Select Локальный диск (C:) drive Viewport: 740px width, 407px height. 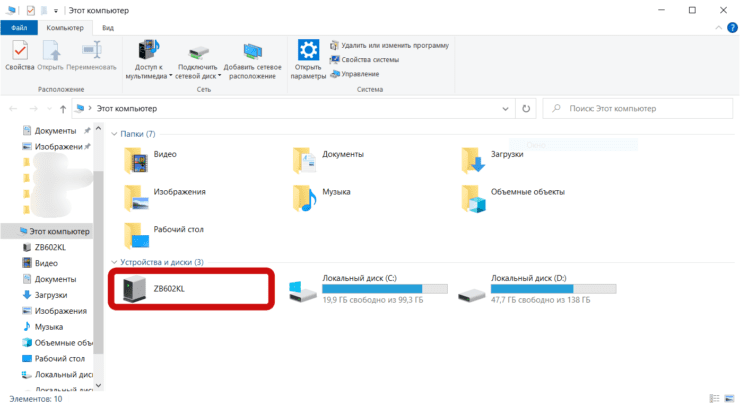[369, 289]
